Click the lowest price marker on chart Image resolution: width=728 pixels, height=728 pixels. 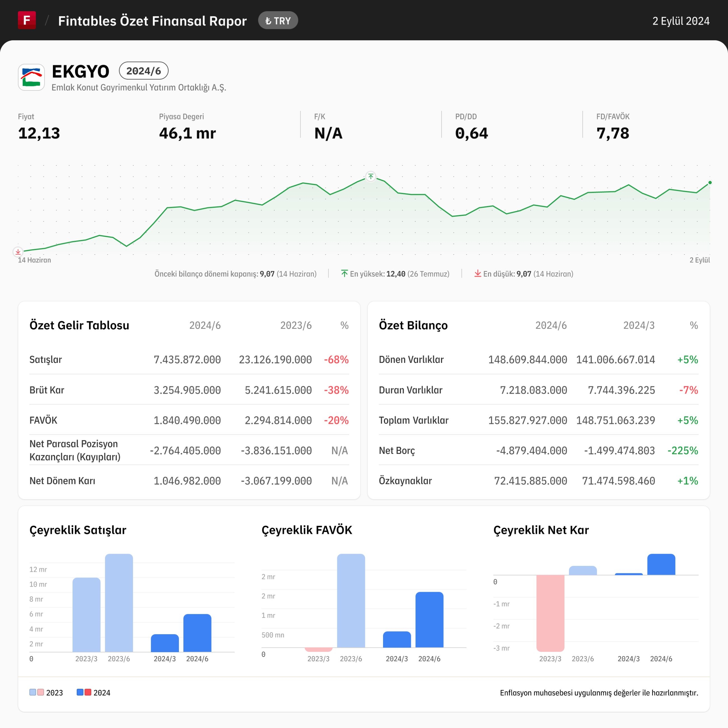tap(18, 252)
